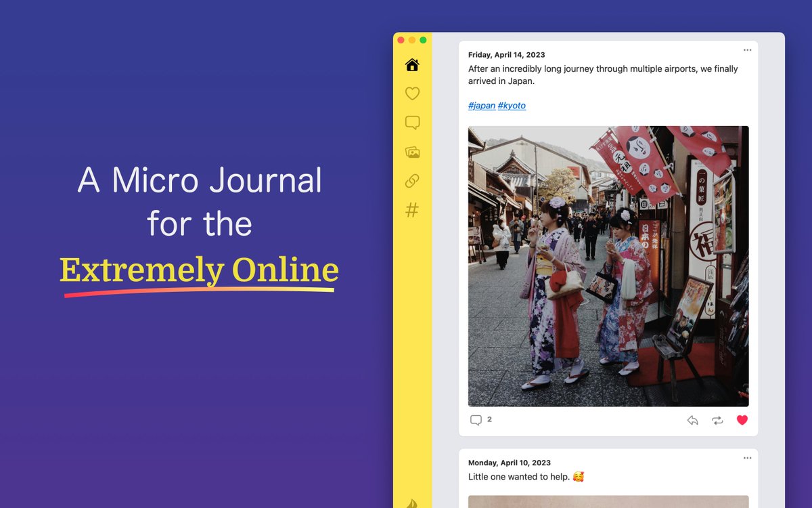This screenshot has width=812, height=508.
Task: Repost the April 14 Japan post
Action: tap(717, 420)
